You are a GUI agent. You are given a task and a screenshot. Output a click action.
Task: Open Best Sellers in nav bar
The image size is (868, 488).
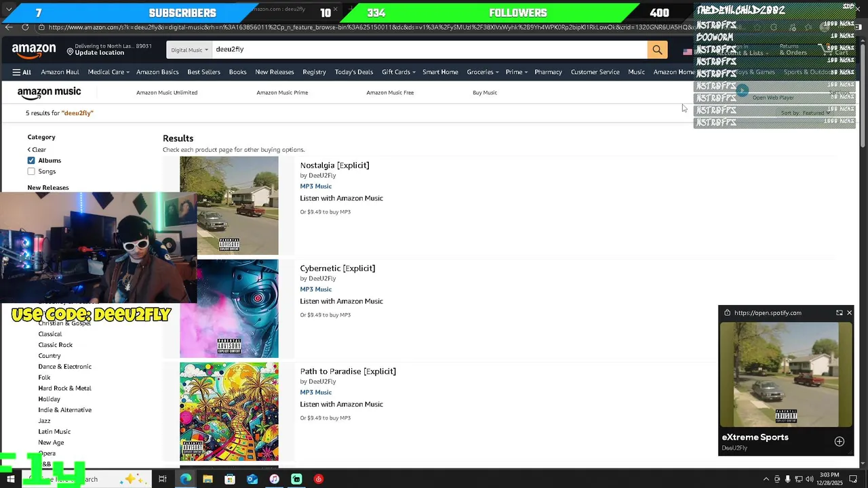tap(203, 72)
